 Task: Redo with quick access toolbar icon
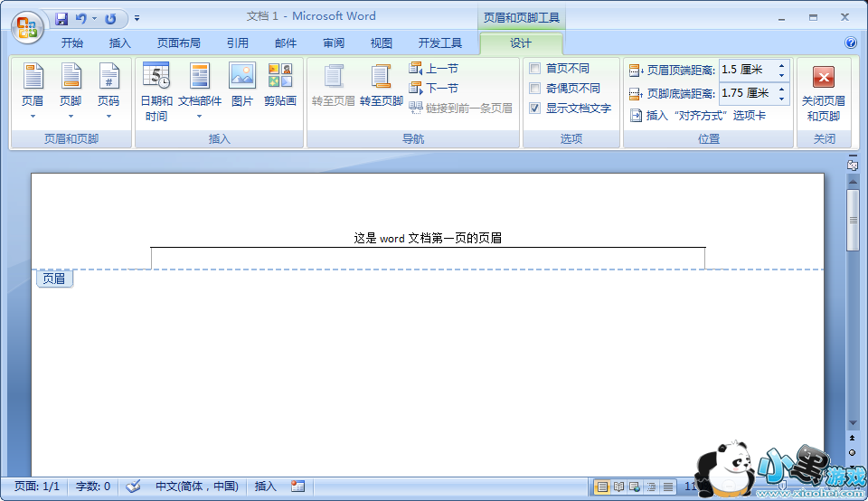(x=110, y=19)
